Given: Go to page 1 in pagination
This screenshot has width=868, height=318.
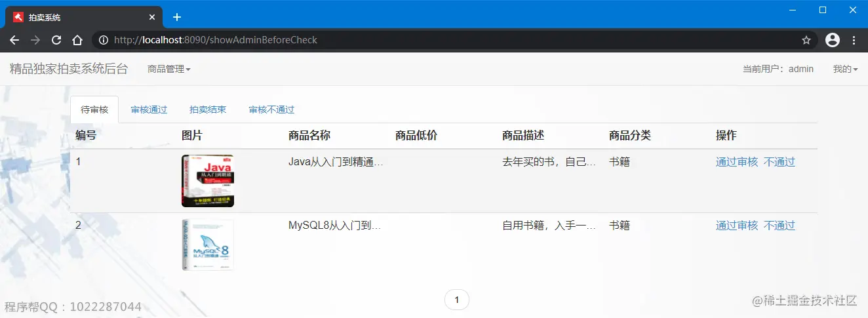Looking at the screenshot, I should [457, 300].
